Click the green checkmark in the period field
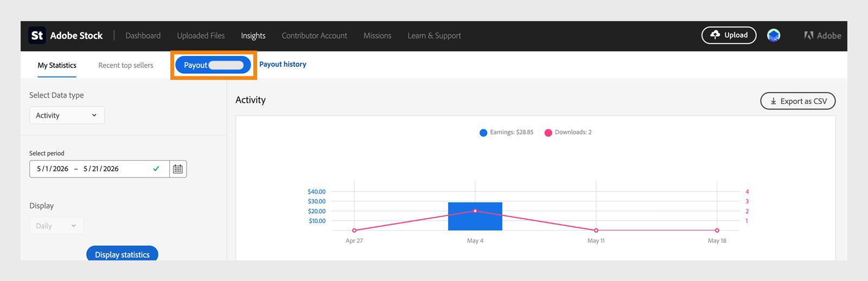The image size is (868, 281). click(x=156, y=169)
